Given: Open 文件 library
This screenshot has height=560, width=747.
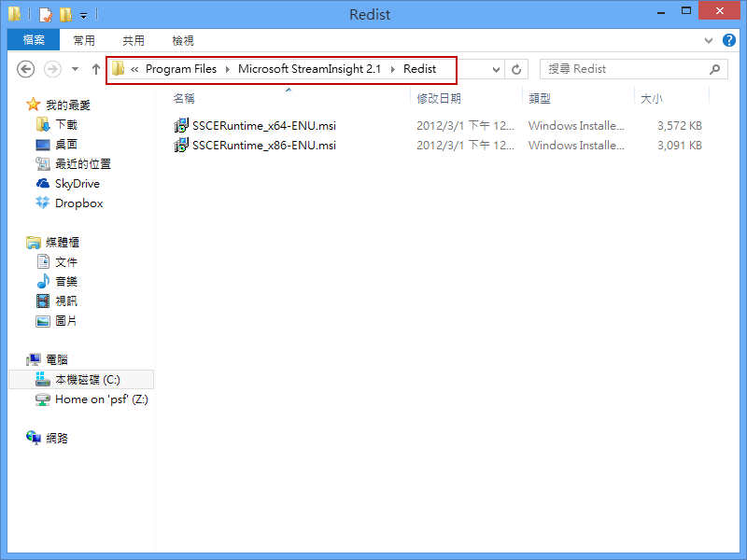Looking at the screenshot, I should tap(66, 262).
